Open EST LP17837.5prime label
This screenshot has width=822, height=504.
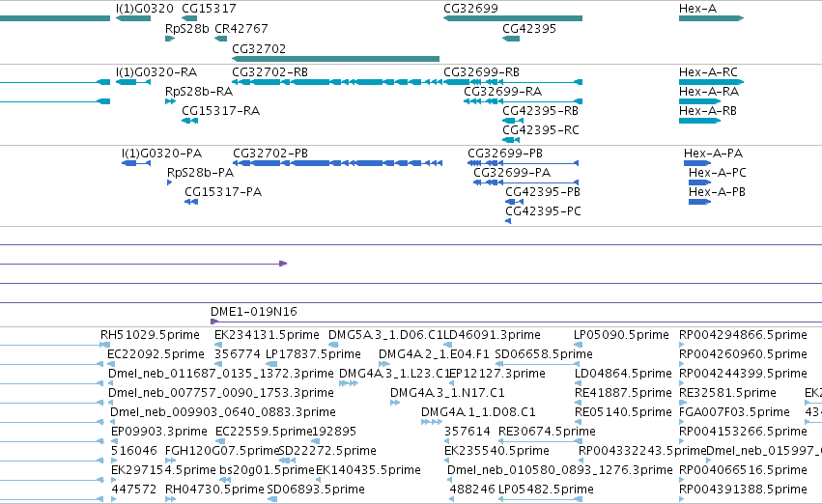click(314, 353)
